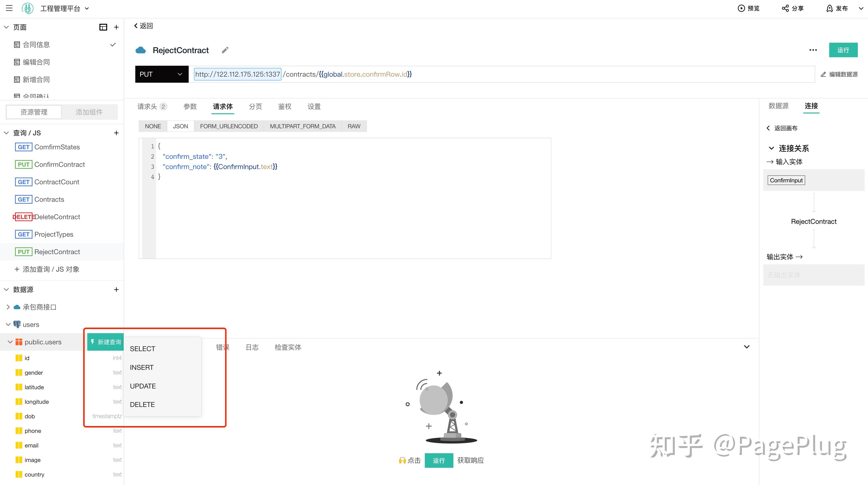
Task: Collapse the 连接关系 section chevron
Action: (772, 148)
